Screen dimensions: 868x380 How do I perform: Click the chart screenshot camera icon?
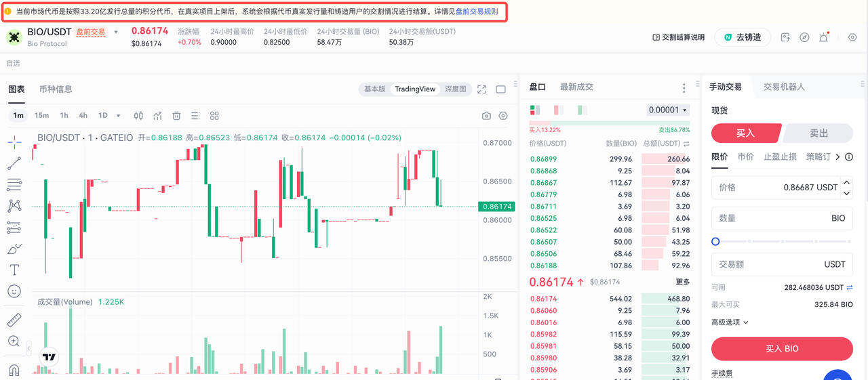tap(486, 116)
